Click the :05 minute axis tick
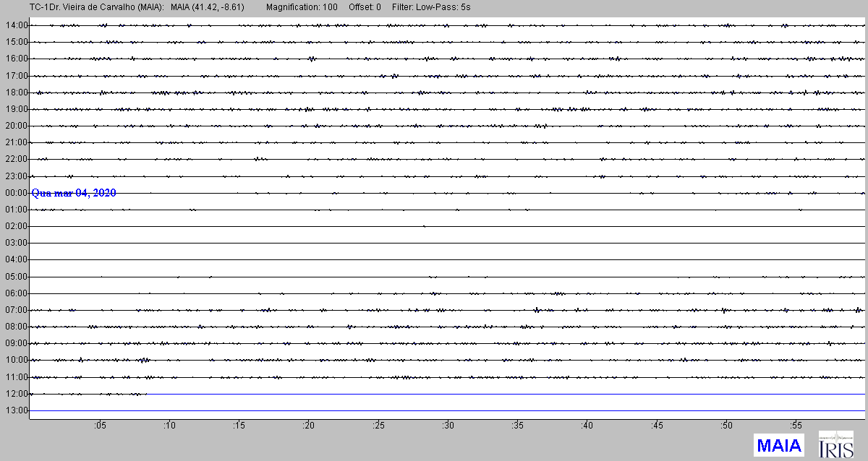 (x=99, y=425)
